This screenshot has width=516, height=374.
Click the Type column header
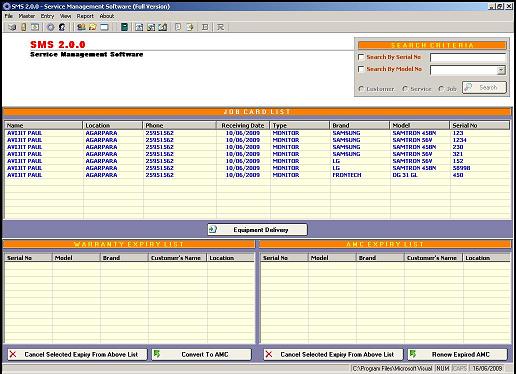tap(300, 125)
